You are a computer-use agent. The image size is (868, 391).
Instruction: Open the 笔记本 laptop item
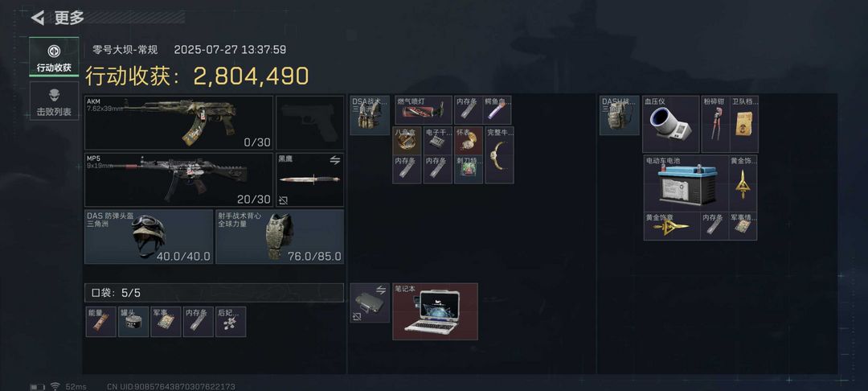(x=435, y=312)
